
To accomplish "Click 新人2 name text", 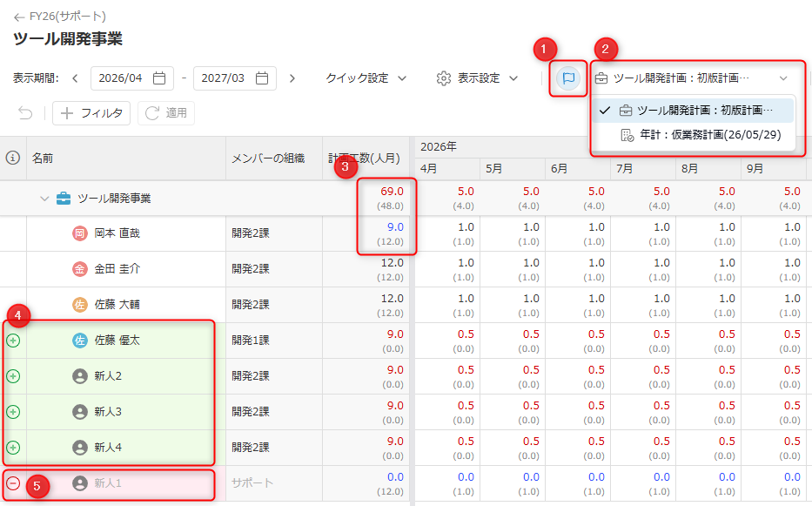I will pyautogui.click(x=108, y=376).
